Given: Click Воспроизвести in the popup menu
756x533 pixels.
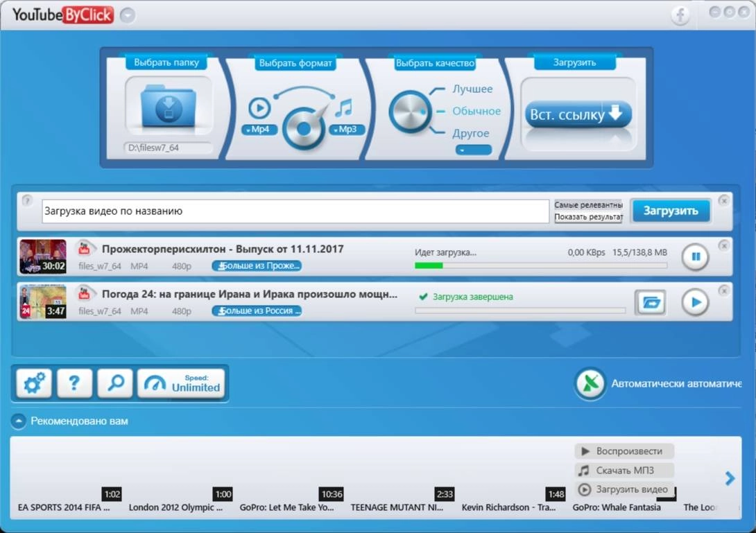Looking at the screenshot, I should click(624, 451).
